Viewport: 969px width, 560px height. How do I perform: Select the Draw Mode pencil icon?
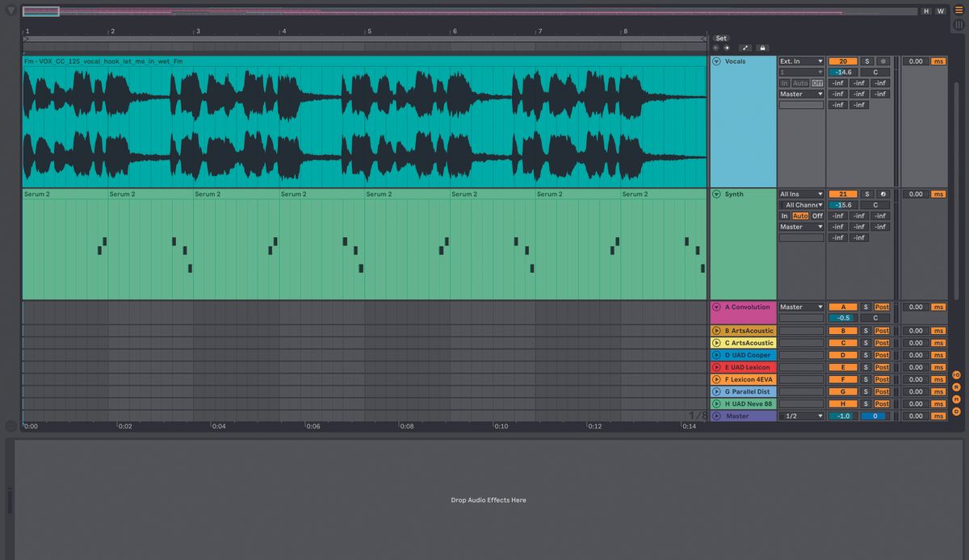(x=745, y=48)
